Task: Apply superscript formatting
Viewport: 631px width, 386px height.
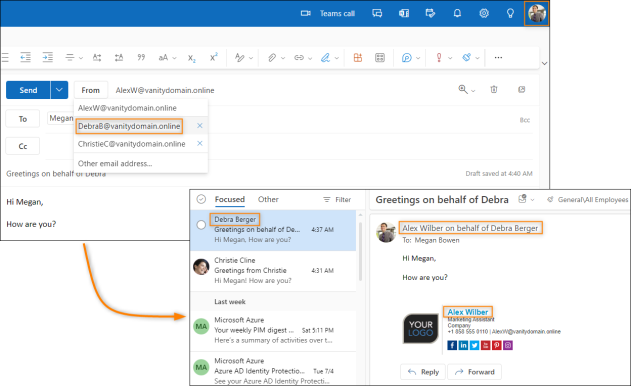Action: click(214, 57)
